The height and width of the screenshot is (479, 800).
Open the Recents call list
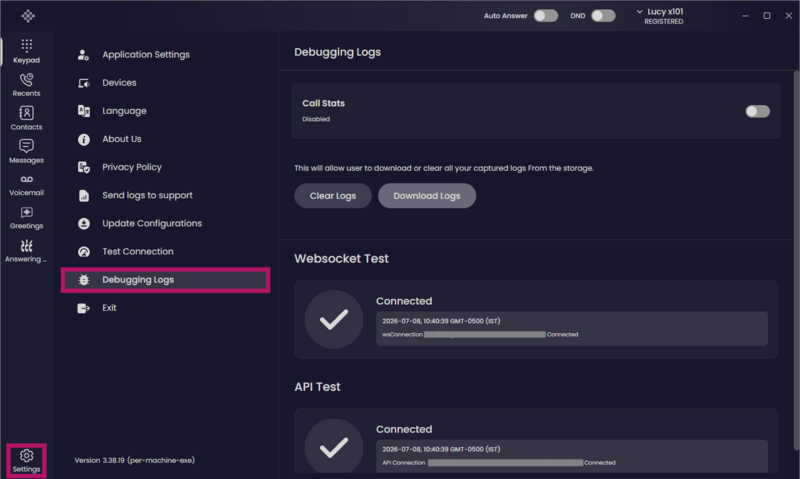27,85
